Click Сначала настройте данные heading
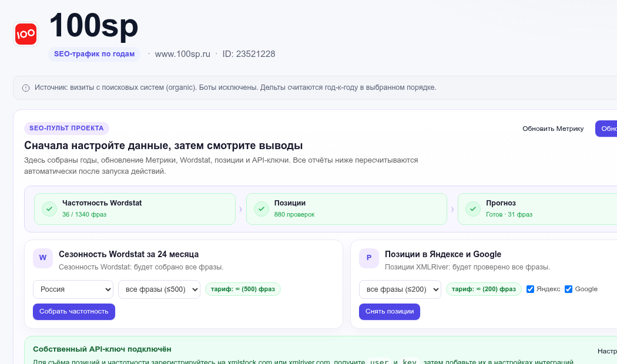The height and width of the screenshot is (364, 617). (163, 146)
